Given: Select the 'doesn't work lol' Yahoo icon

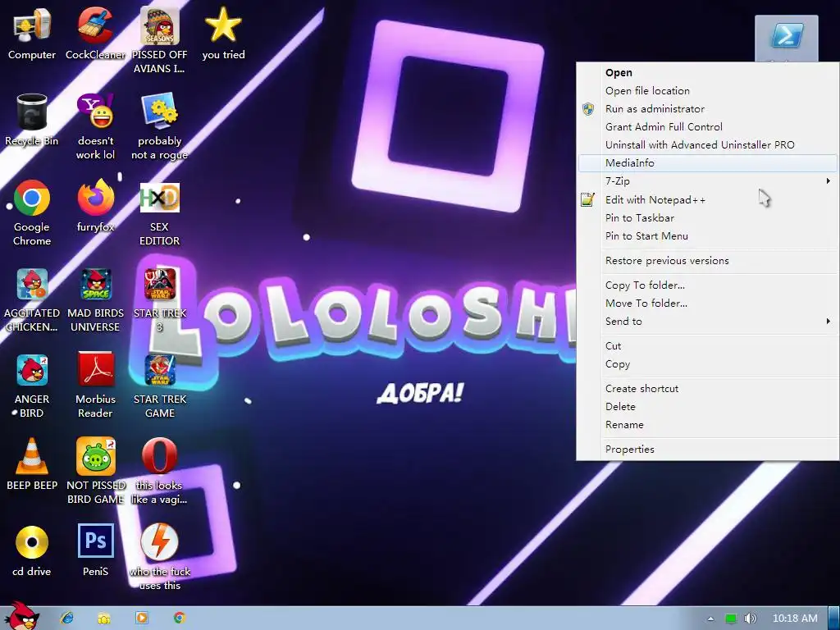Looking at the screenshot, I should pos(95,126).
